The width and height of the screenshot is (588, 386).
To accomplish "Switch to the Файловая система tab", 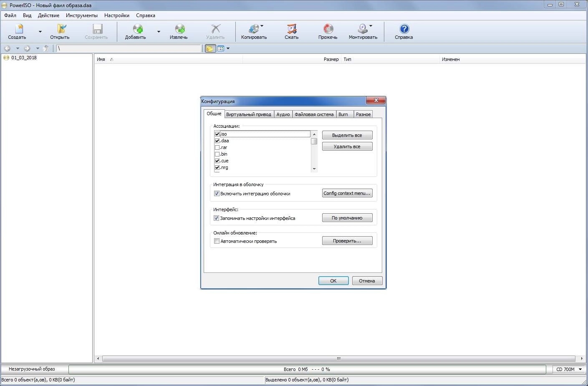I will (314, 114).
